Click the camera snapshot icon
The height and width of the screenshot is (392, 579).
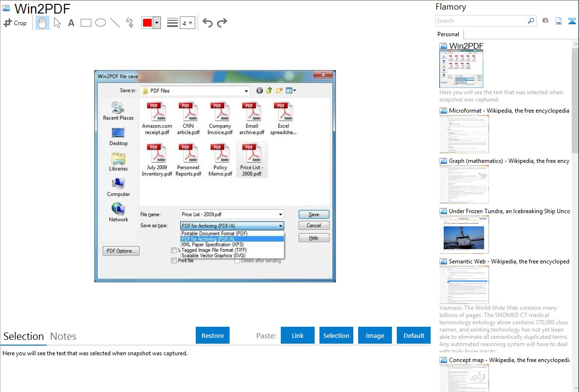coord(545,21)
